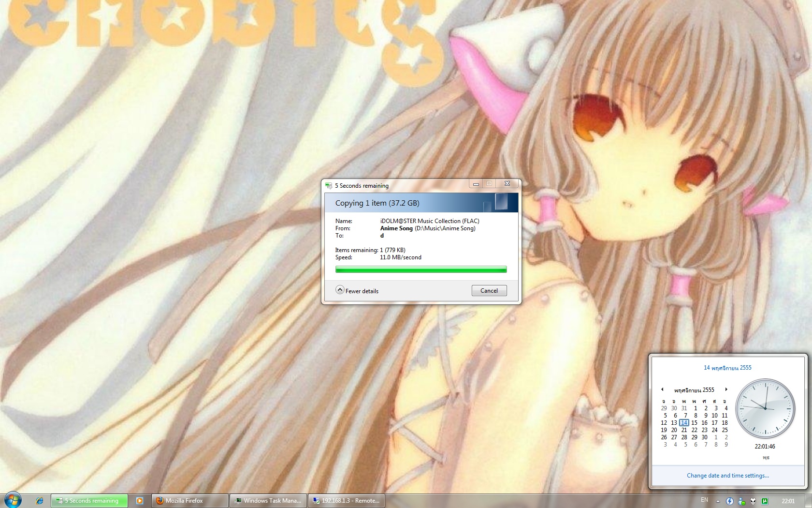Open Change date and time settings

tap(728, 476)
